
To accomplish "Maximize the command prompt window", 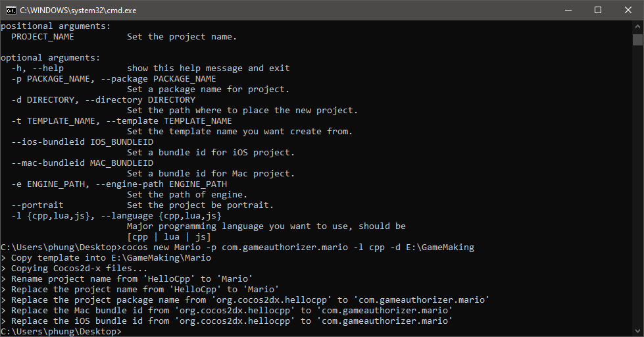I will click(x=598, y=11).
